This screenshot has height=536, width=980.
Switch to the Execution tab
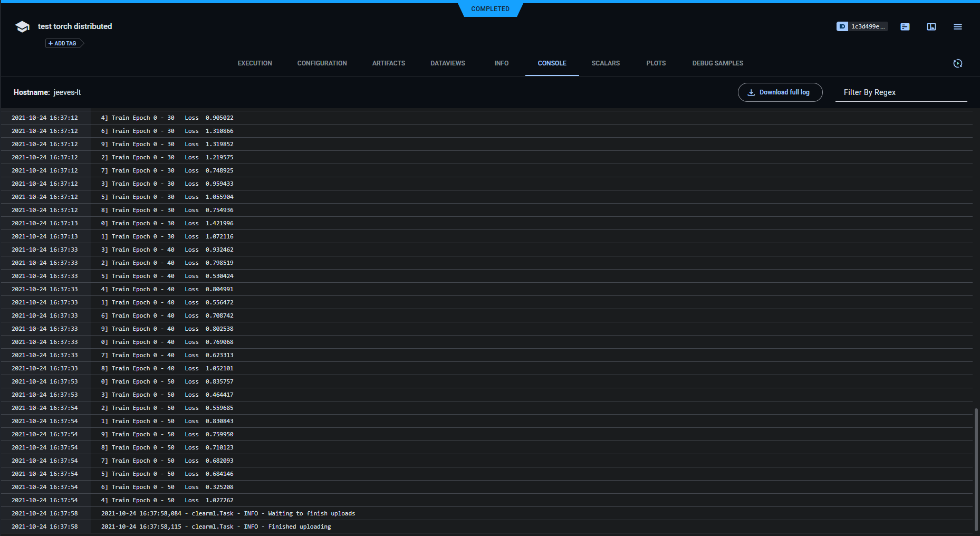click(255, 63)
